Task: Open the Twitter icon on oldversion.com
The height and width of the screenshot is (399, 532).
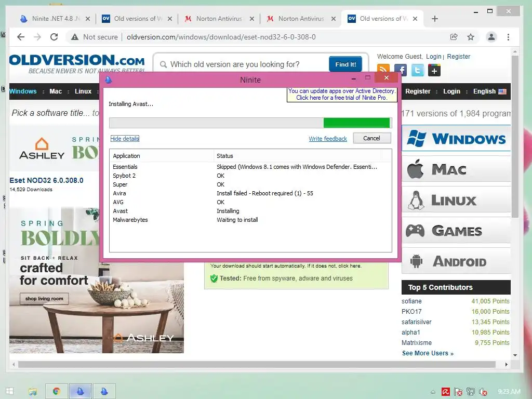Action: pyautogui.click(x=418, y=70)
